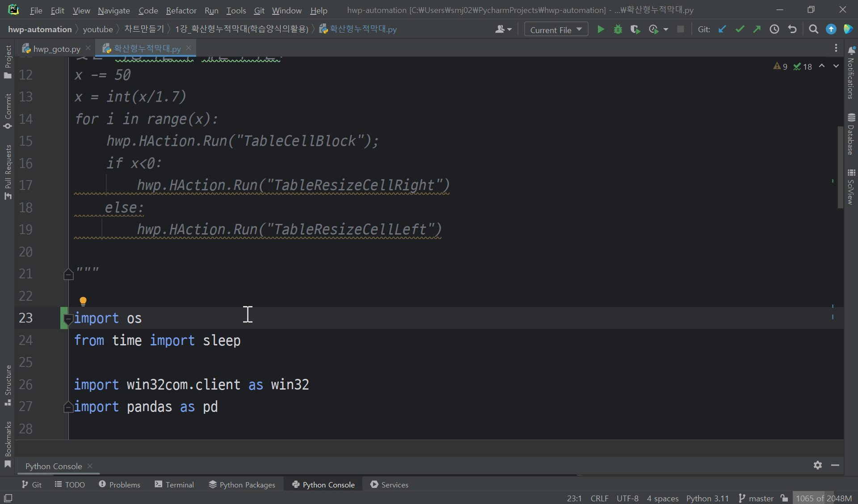The width and height of the screenshot is (858, 504).
Task: Open the master Git branch selector
Action: tap(756, 498)
